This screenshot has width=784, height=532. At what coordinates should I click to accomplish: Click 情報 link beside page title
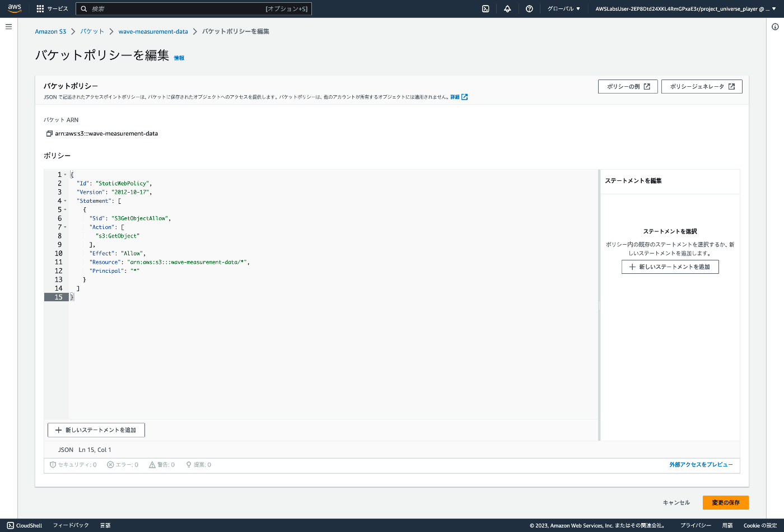[x=179, y=58]
